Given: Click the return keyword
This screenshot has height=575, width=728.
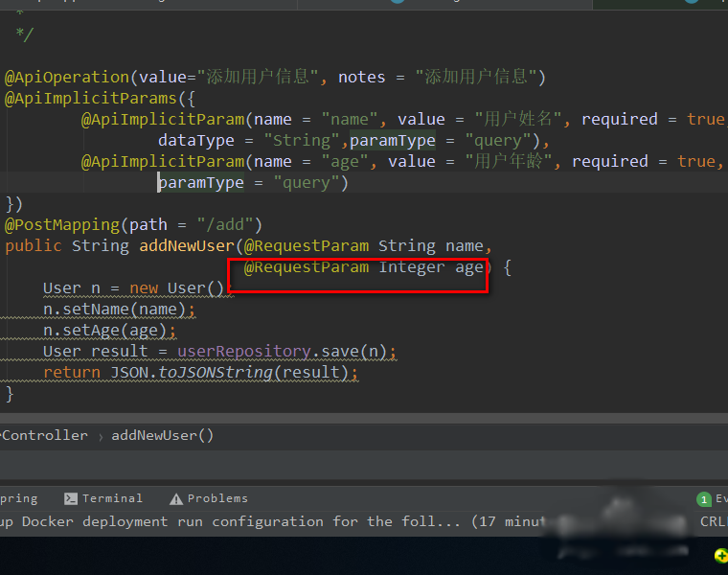Looking at the screenshot, I should (x=72, y=373).
